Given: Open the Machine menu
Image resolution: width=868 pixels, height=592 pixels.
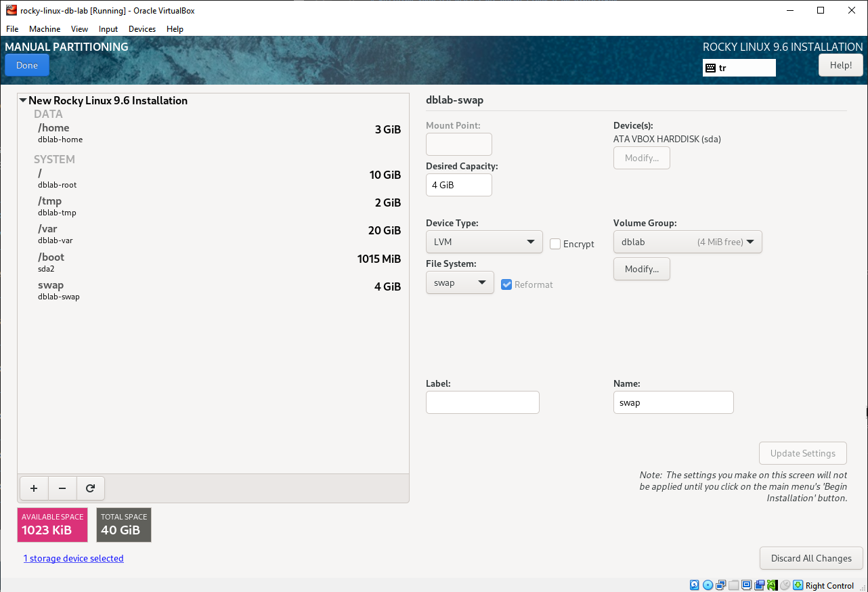Looking at the screenshot, I should tap(45, 29).
